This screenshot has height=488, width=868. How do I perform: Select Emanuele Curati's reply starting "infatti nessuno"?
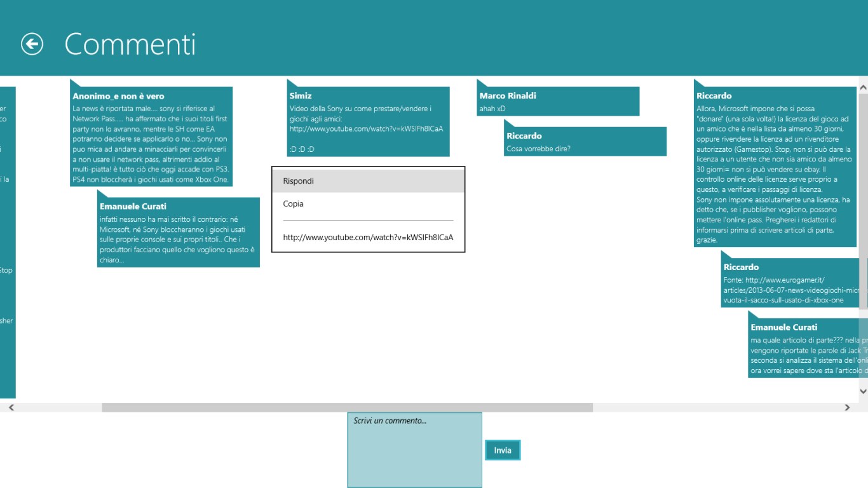click(178, 233)
